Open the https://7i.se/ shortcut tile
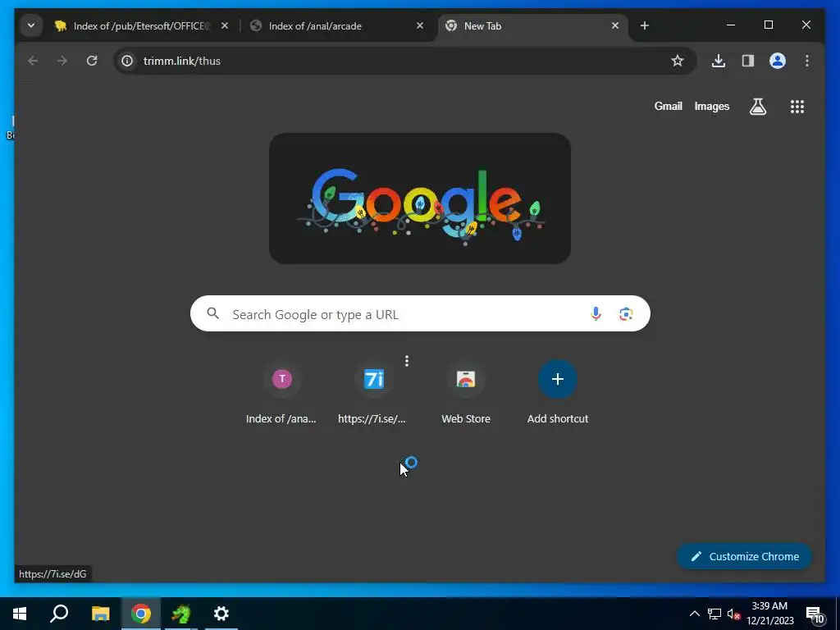Screen dimensions: 840x630 pyautogui.click(x=373, y=393)
